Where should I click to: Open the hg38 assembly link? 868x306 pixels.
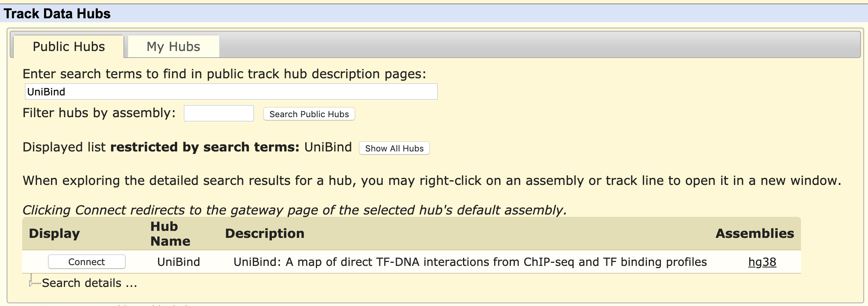coord(762,262)
